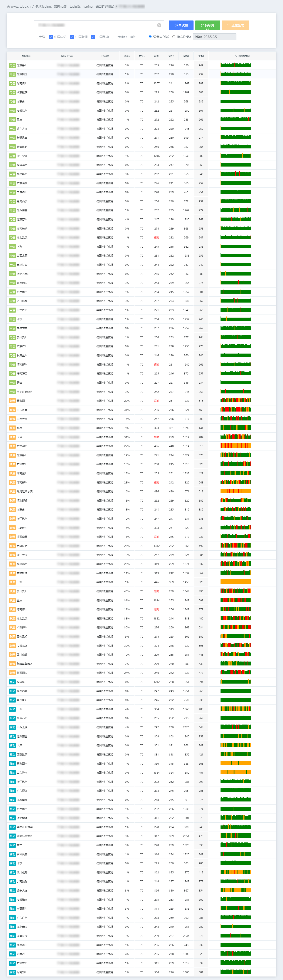Click the 联通 浙江杭州 checkpoint name
This screenshot has width=283, height=980.
22,519
